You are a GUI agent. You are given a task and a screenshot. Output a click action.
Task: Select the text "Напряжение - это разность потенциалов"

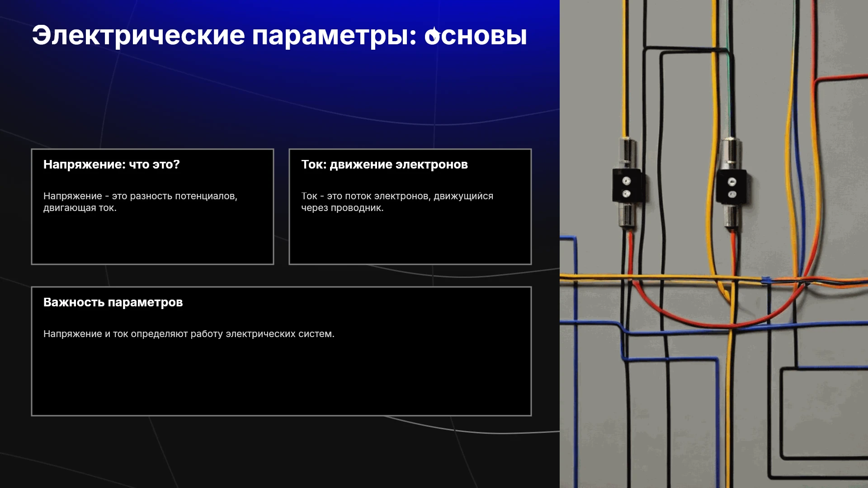pyautogui.click(x=139, y=196)
